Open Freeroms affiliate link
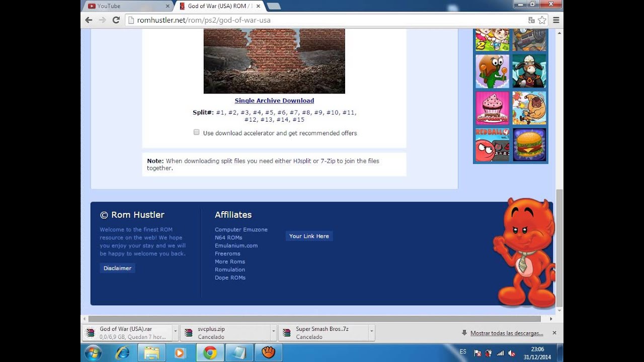This screenshot has height=362, width=644. point(227,253)
